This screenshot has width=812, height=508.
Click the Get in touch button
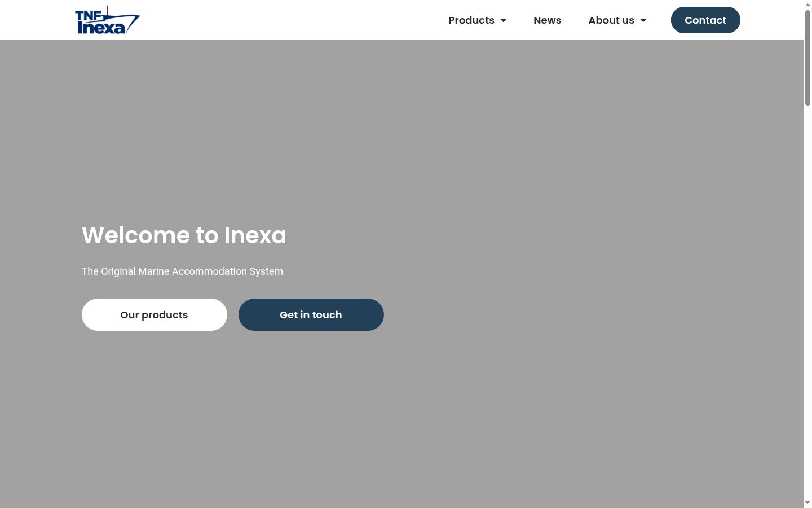pos(311,315)
